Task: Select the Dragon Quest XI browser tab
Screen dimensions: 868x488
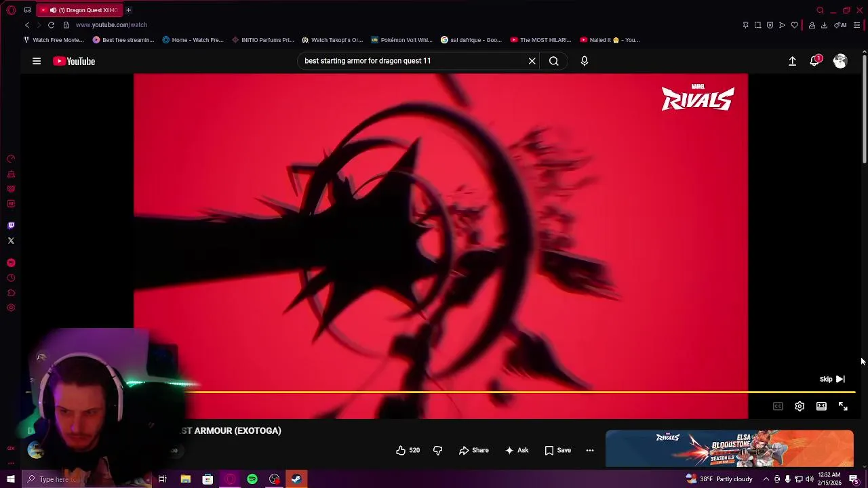Action: [80, 10]
